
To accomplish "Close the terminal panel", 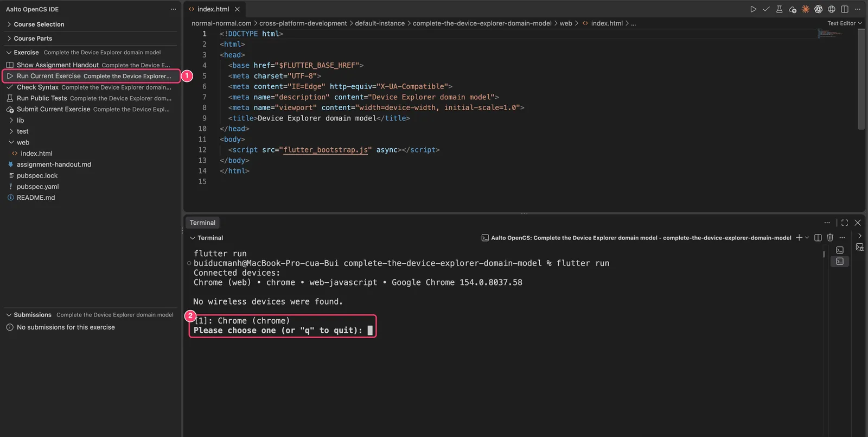I will (858, 223).
